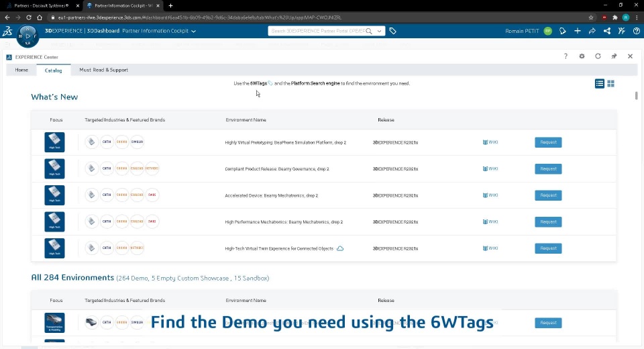
Task: Open EXPERIENCE Center widget help
Action: [x=566, y=56]
